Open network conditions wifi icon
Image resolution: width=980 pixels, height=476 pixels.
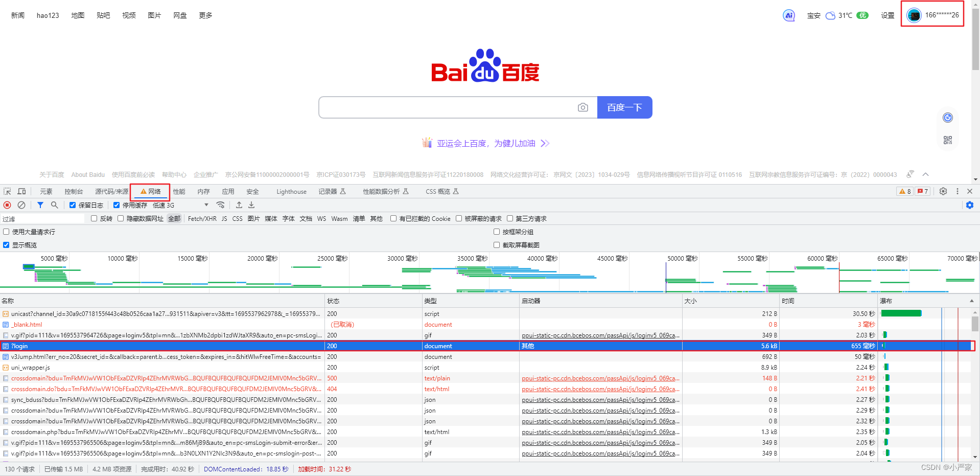pos(220,205)
